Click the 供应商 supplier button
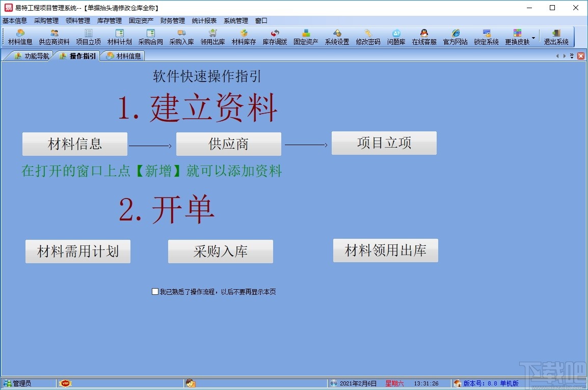 [x=228, y=144]
